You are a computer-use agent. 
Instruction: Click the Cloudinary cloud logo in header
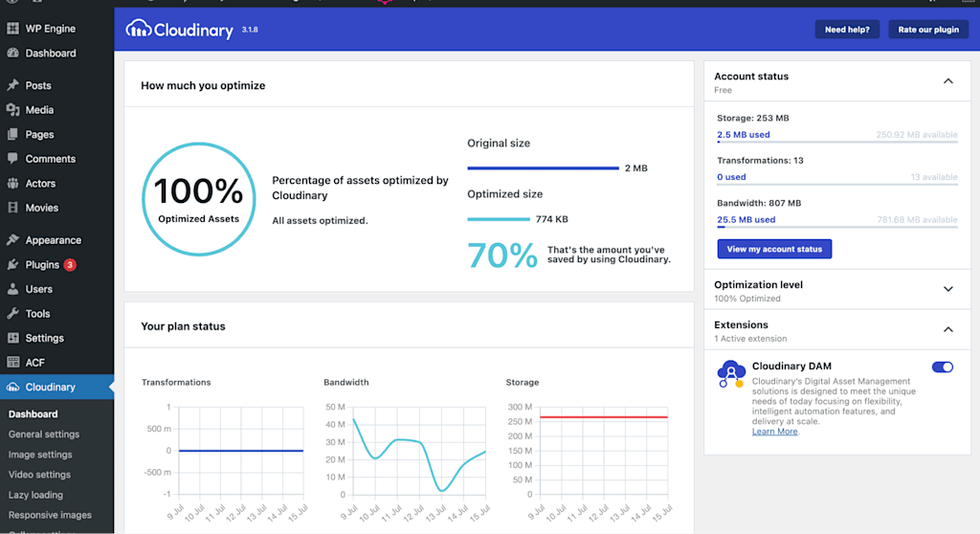pos(138,29)
